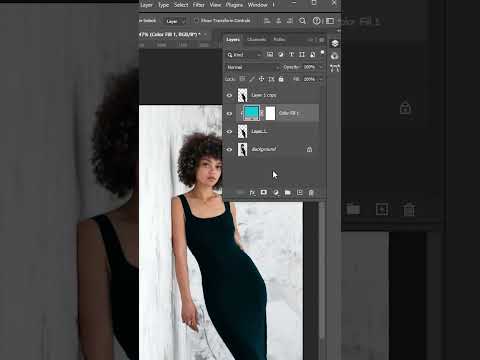The image size is (480, 360).
Task: Click the align left edges icon
Action: point(267,21)
